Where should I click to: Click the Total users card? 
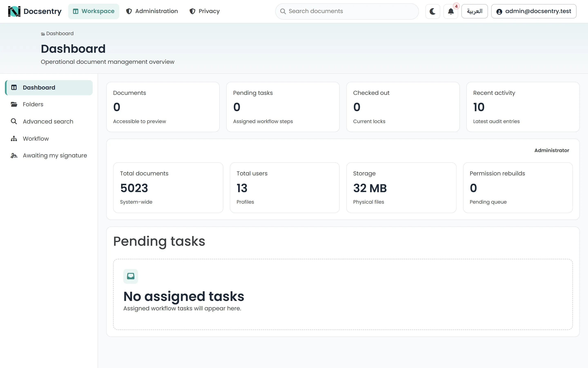[285, 188]
